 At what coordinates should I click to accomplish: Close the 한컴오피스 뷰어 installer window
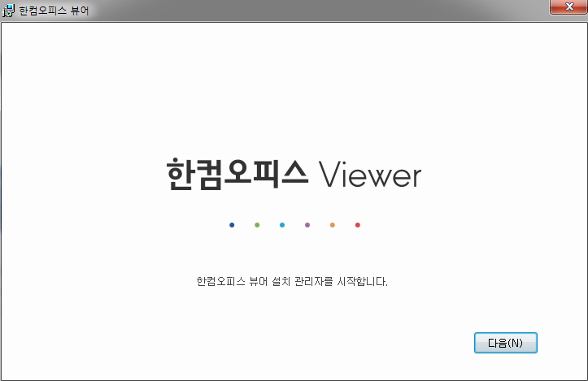[568, 6]
